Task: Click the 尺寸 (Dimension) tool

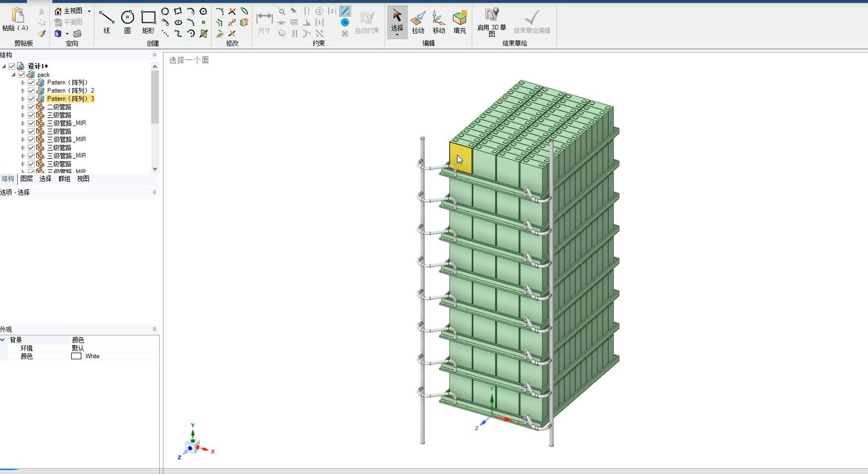Action: (x=265, y=22)
